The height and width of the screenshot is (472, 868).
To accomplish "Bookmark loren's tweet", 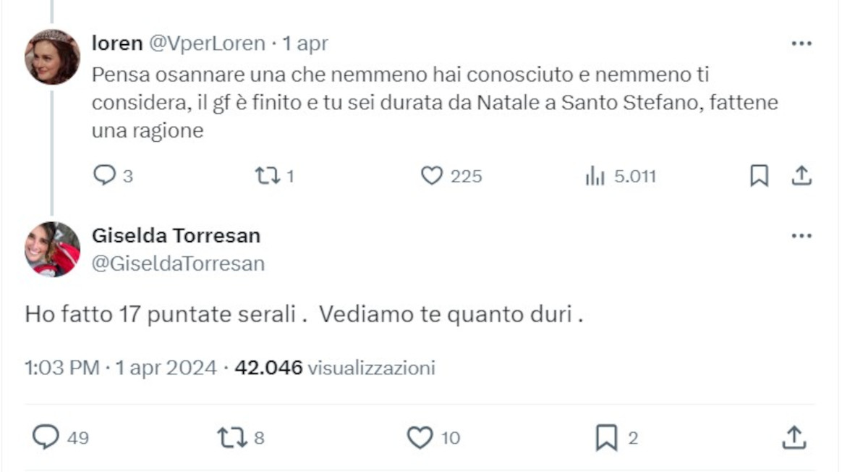I will click(x=759, y=176).
